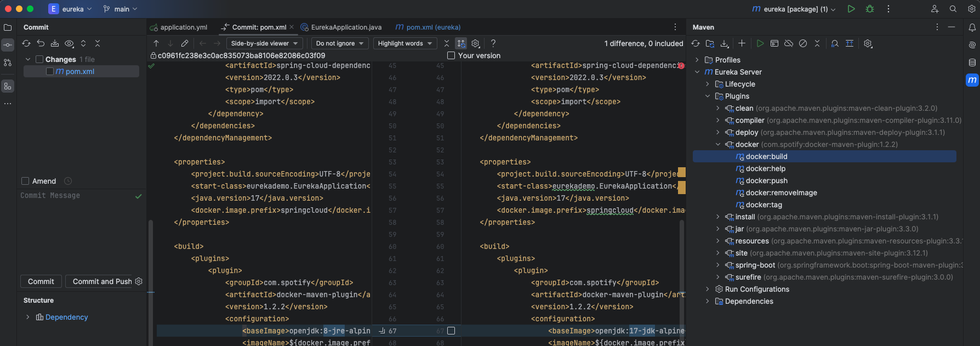Expand the Profiles node in Maven
This screenshot has width=980, height=346.
click(x=697, y=60)
